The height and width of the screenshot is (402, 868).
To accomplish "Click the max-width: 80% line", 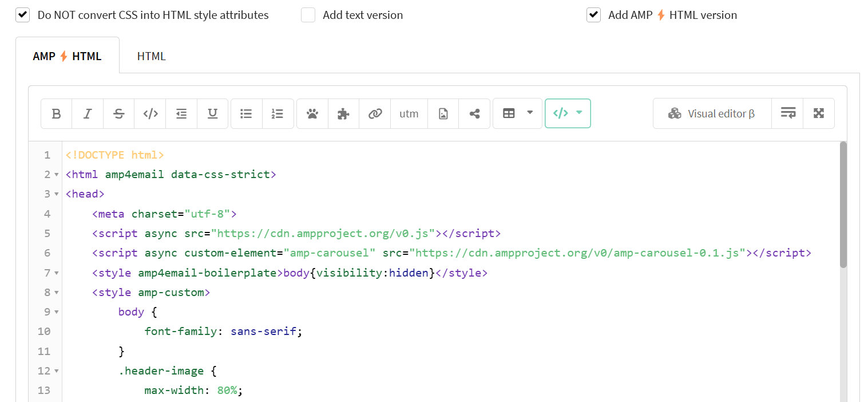I will click(194, 391).
